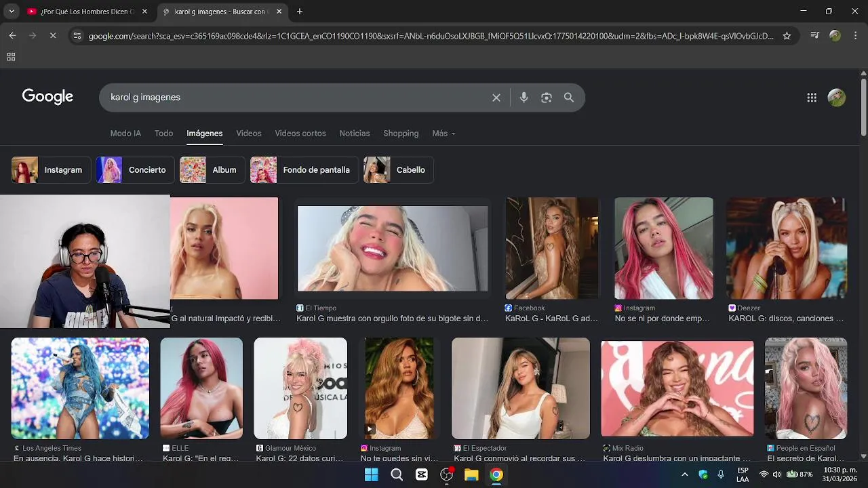Viewport: 868px width, 488px height.
Task: Click the Chrome taskbar icon
Action: (496, 474)
